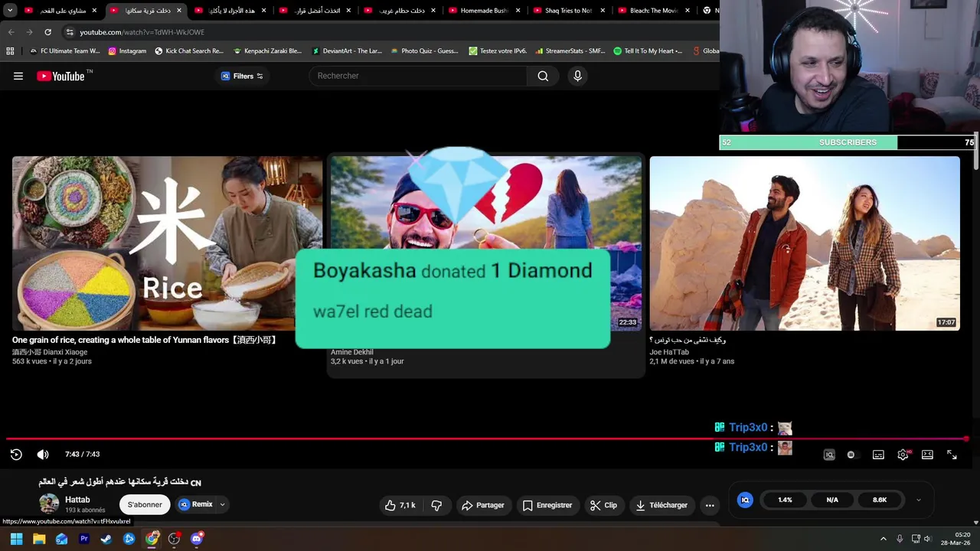
Task: Open FC Ultimate Team W... bookmark
Action: (x=64, y=51)
